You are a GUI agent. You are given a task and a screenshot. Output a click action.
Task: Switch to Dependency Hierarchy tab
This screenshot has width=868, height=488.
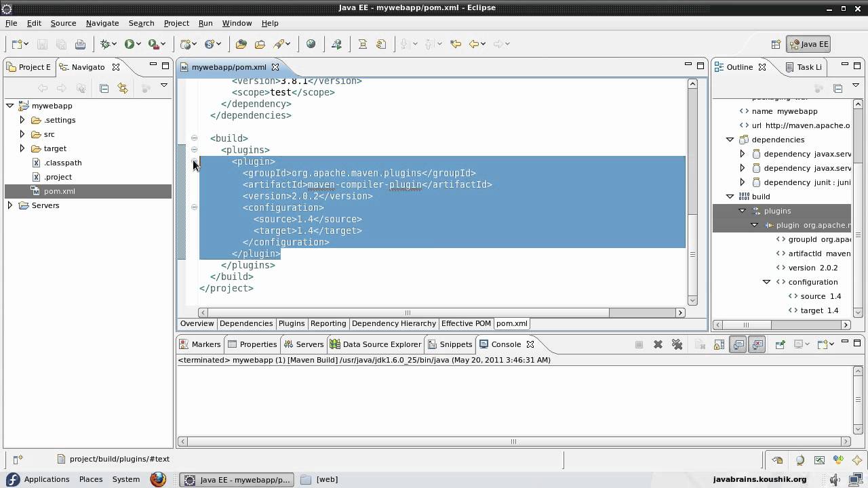tap(394, 323)
